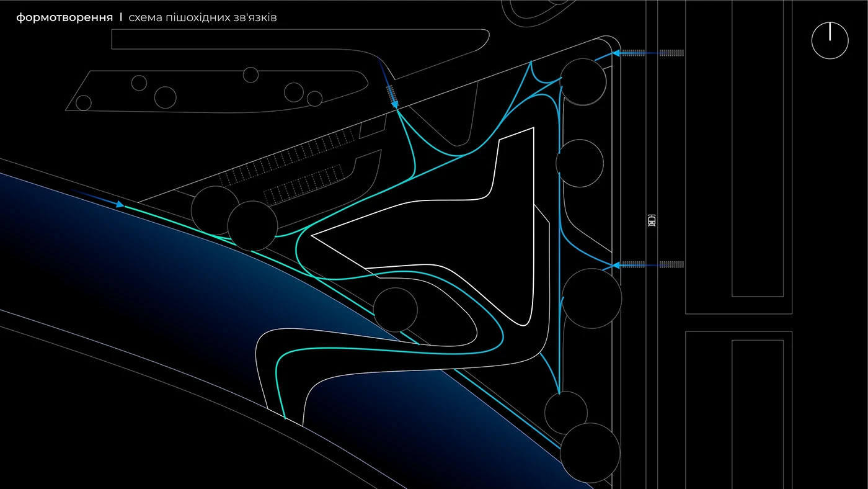Click the arrowhead starting the turquoise waterfront path

click(x=120, y=204)
